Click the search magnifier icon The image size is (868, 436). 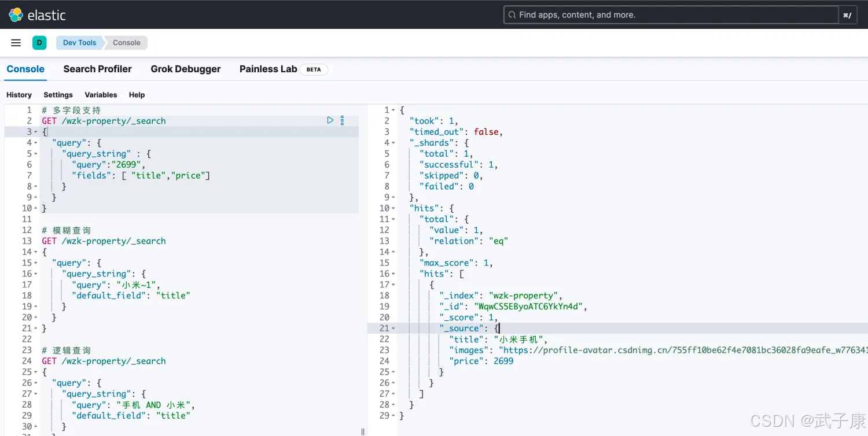(x=512, y=15)
